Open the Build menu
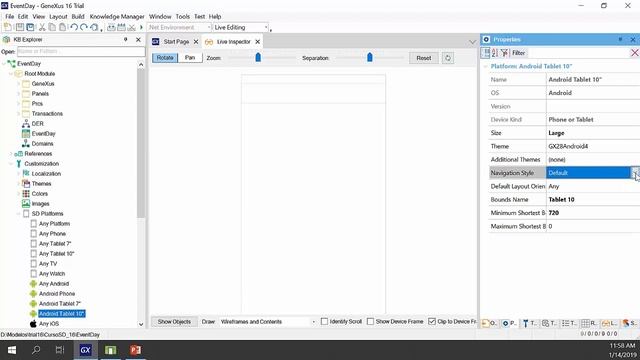640x360 pixels. (x=78, y=16)
